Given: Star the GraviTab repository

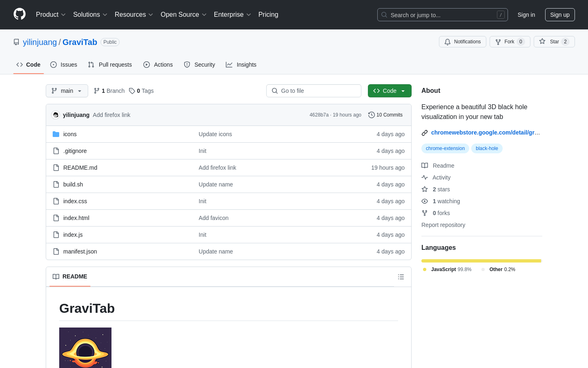Looking at the screenshot, I should (x=554, y=42).
